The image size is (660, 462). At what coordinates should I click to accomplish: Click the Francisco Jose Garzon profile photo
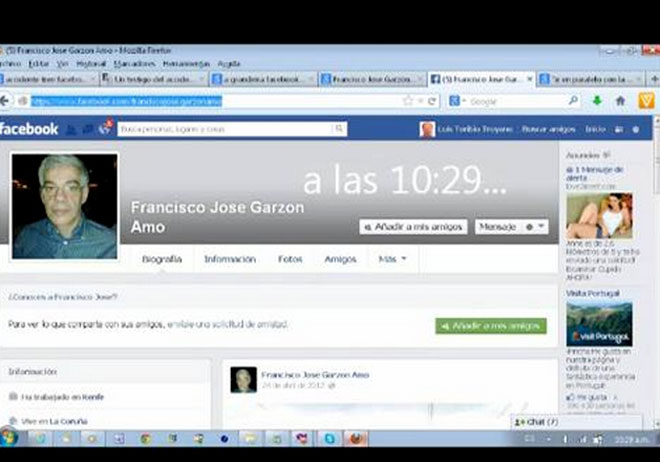[64, 206]
